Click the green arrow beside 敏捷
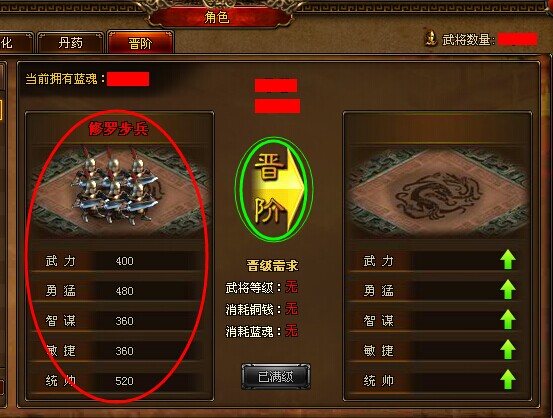This screenshot has width=553, height=418. pos(508,349)
